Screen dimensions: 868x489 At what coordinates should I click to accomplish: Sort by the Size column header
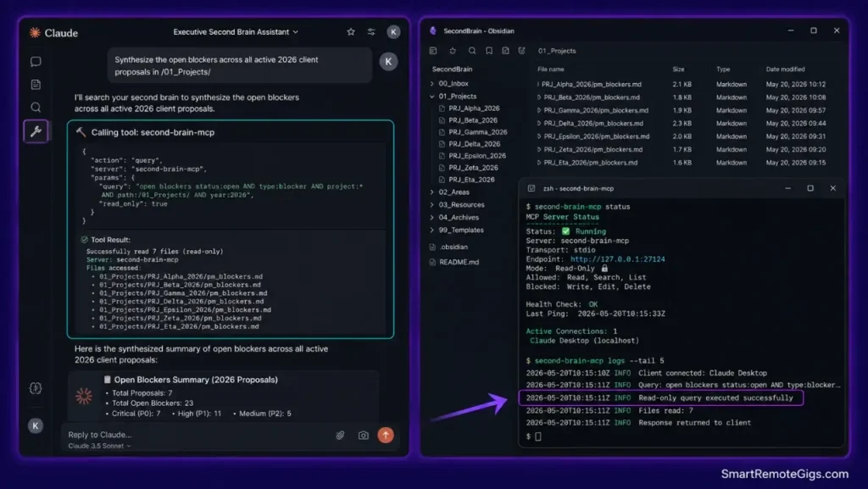tap(679, 69)
